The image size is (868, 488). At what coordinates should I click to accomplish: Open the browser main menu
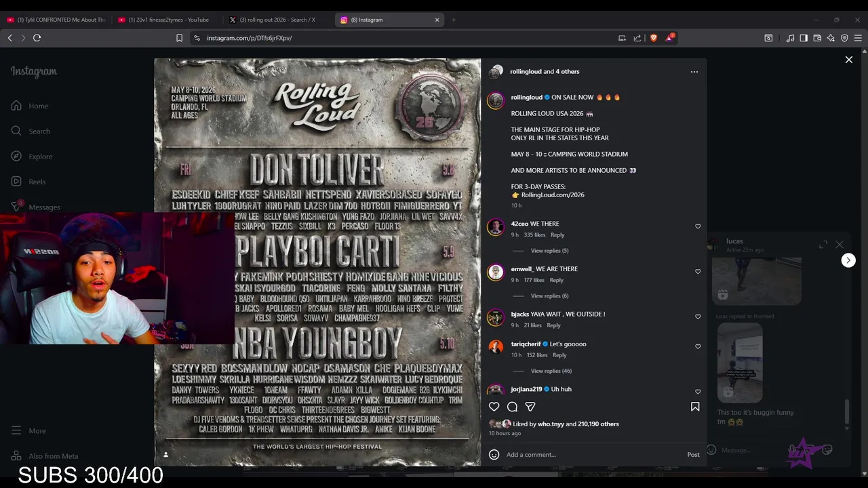[858, 38]
